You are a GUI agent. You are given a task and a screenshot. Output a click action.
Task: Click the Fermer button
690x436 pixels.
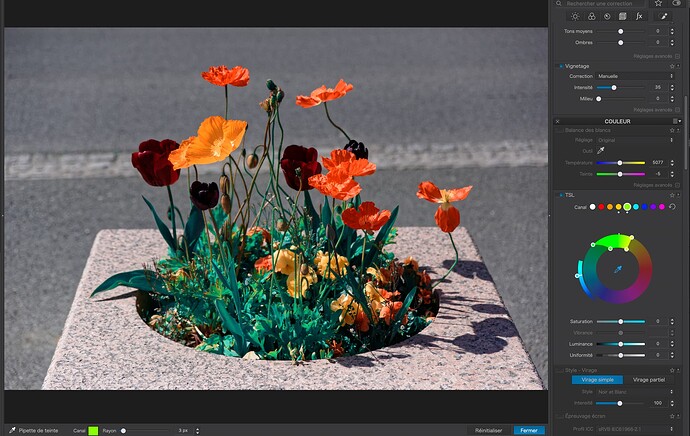click(529, 430)
